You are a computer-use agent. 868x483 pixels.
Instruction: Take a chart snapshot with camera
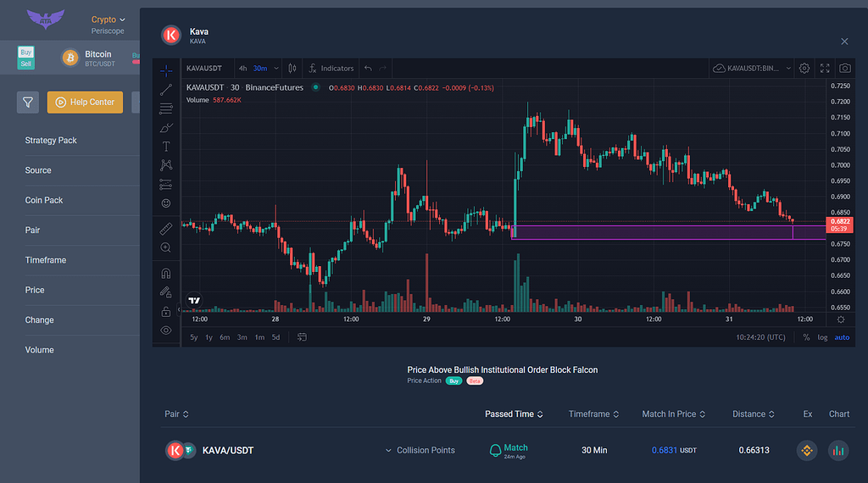tap(845, 69)
